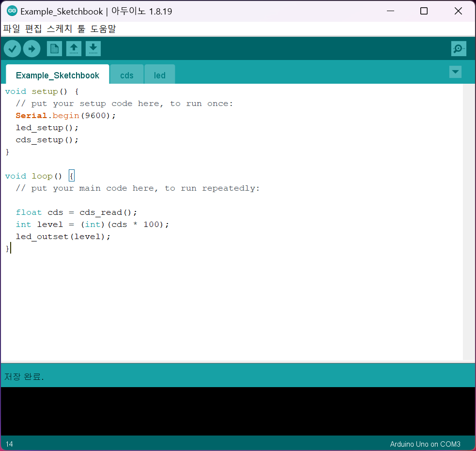Click the highlighted opening brace after loop()
The height and width of the screenshot is (451, 476).
pos(72,176)
